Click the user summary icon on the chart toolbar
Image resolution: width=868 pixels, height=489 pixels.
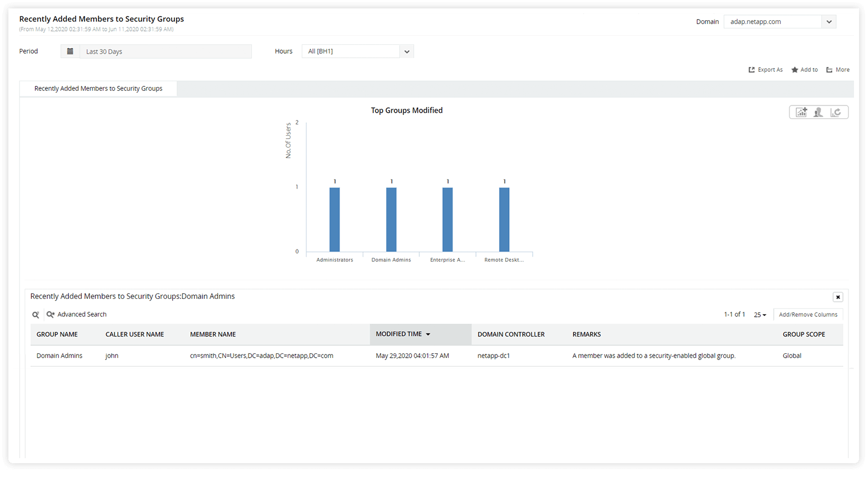coord(818,112)
